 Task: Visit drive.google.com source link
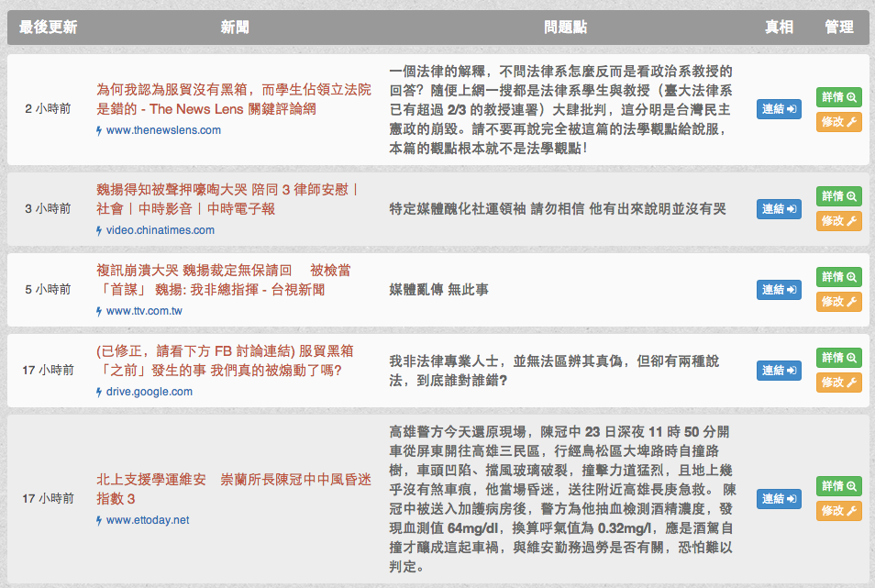click(x=149, y=392)
